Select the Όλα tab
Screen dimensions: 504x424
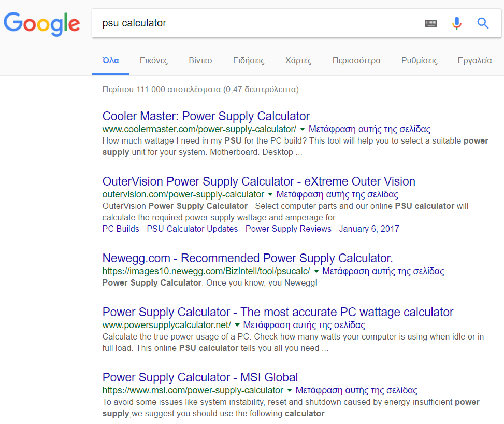coord(110,61)
